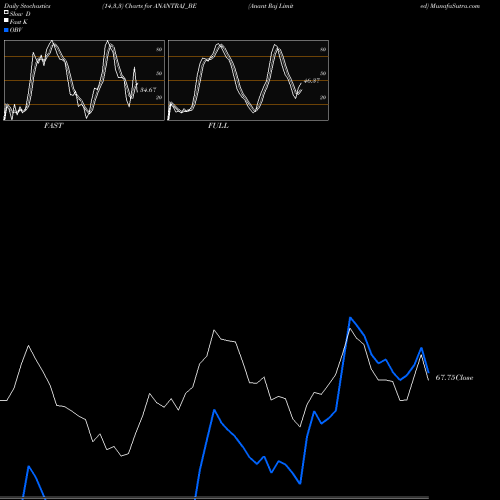Click the 'Daily Stochastics' title text
500x500 pixels.
point(27,6)
